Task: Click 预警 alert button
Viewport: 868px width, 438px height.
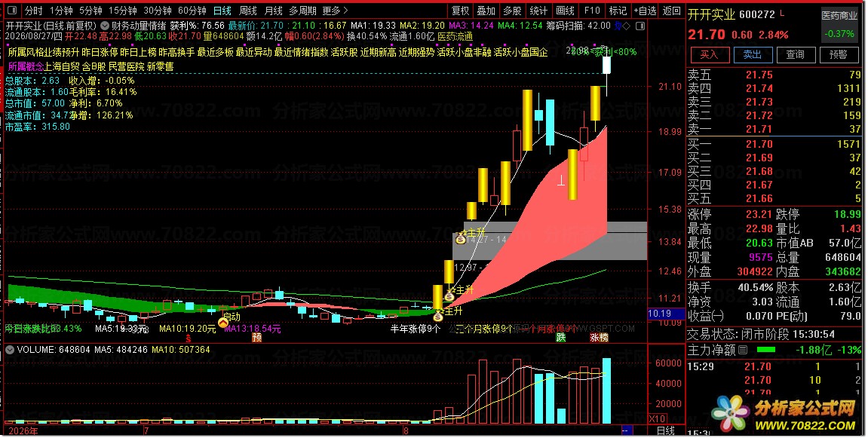Action: tap(838, 54)
